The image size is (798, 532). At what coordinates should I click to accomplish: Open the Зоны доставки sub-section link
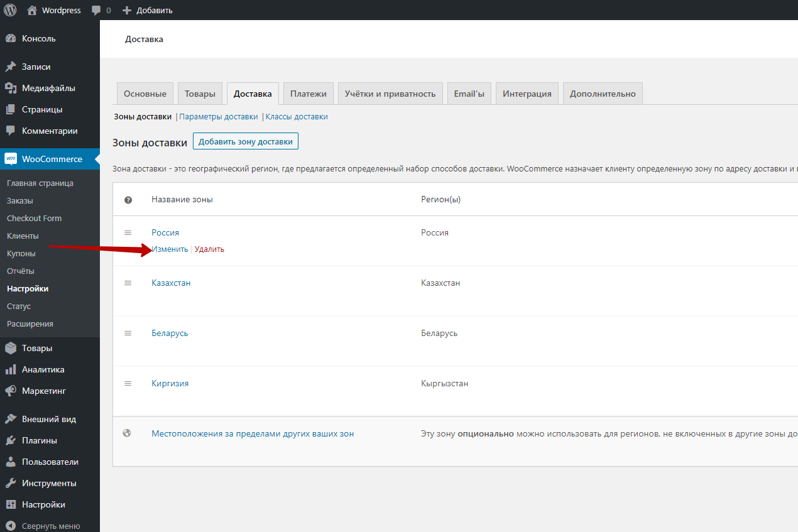pos(143,116)
